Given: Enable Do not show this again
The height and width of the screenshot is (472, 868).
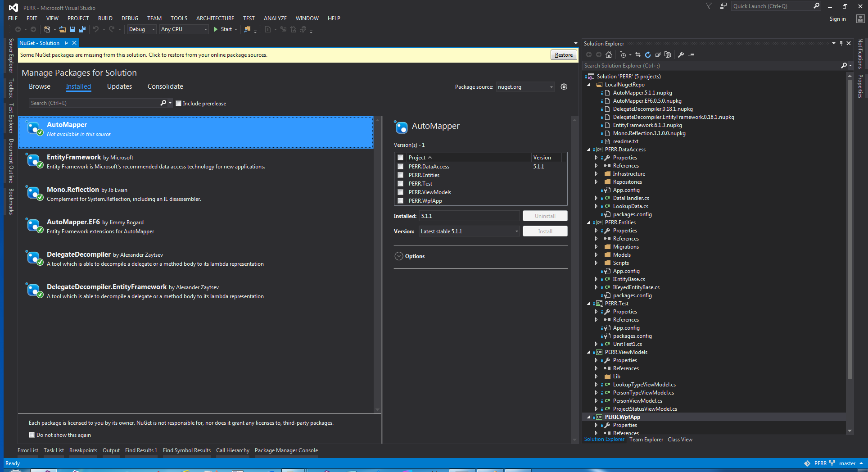Looking at the screenshot, I should [x=32, y=435].
